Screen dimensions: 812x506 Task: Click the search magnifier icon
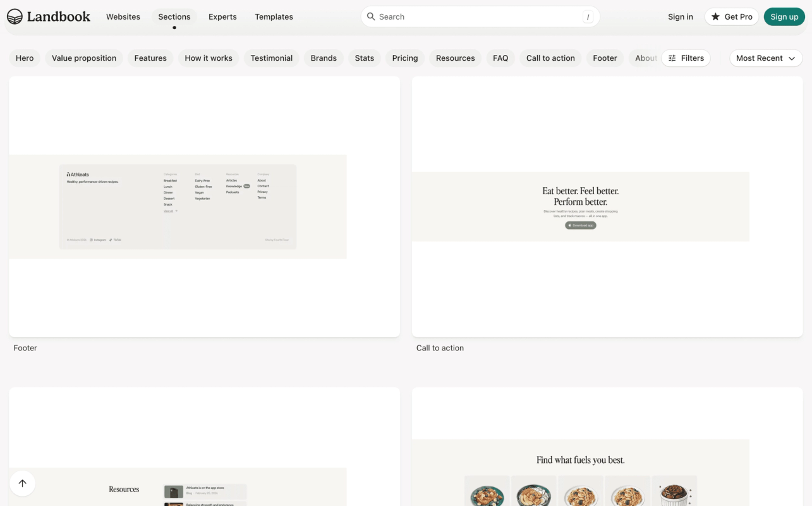click(x=371, y=16)
